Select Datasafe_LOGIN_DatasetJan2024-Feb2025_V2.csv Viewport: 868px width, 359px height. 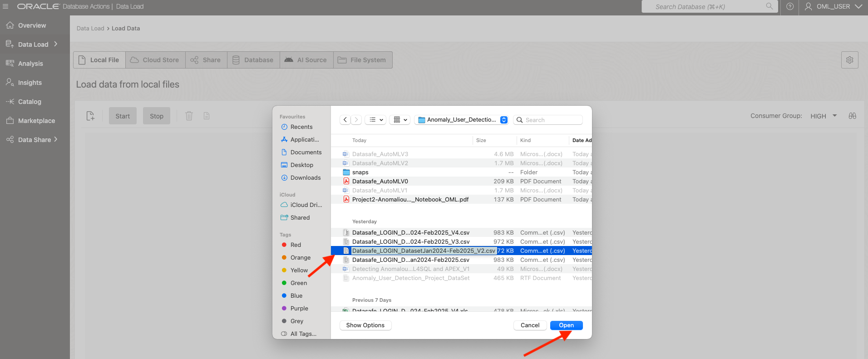pos(461,251)
